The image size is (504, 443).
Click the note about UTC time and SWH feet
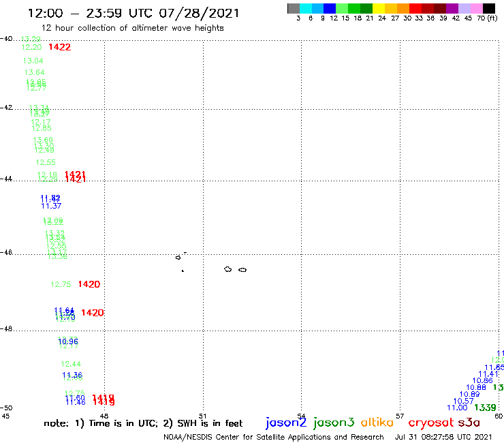(x=143, y=423)
